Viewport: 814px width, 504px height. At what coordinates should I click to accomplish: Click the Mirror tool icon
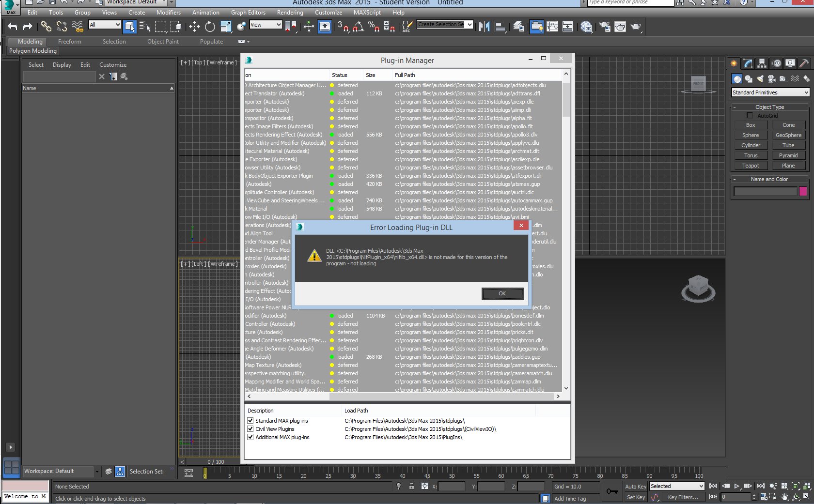point(484,27)
